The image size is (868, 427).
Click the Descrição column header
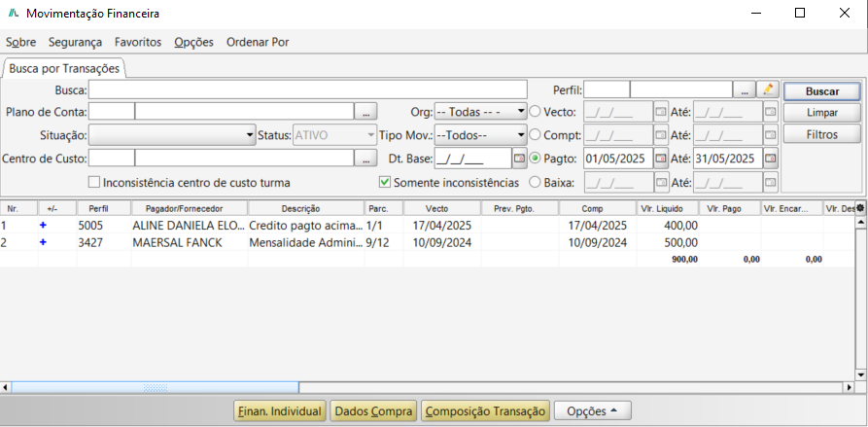(x=307, y=209)
